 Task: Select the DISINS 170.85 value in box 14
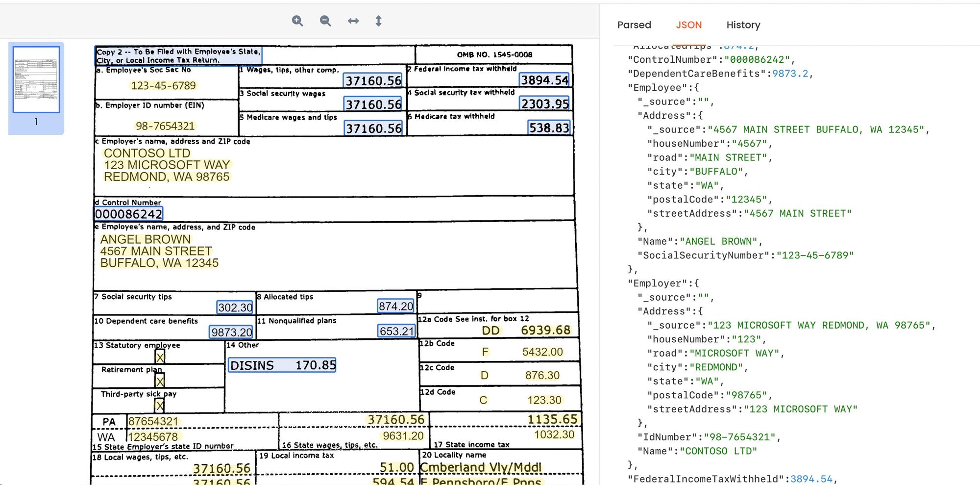click(x=282, y=365)
